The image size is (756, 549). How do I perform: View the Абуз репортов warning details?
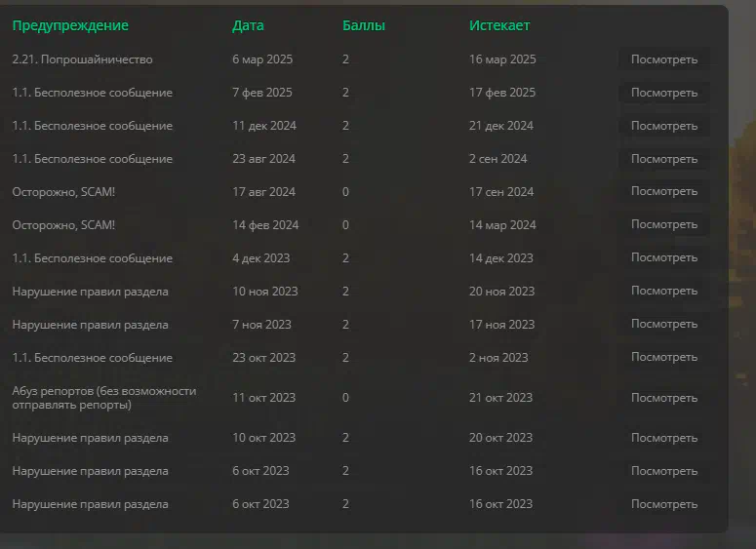click(x=664, y=398)
